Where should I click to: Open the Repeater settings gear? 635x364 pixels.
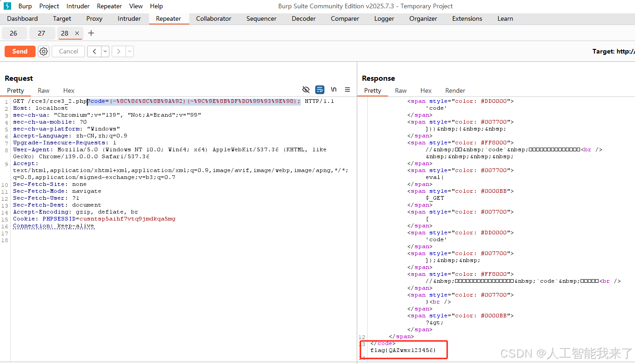(43, 51)
